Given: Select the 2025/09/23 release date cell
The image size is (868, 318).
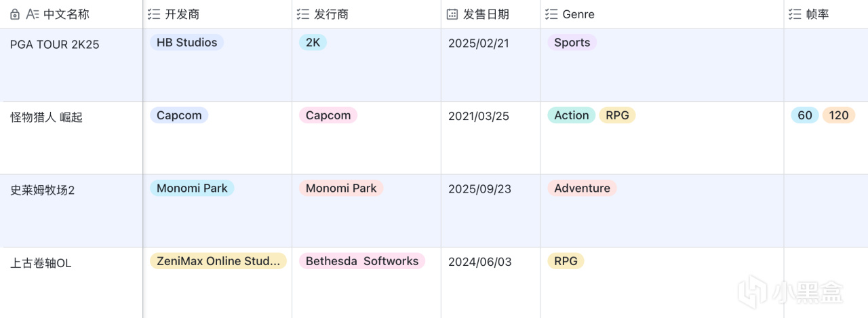Looking at the screenshot, I should [478, 189].
